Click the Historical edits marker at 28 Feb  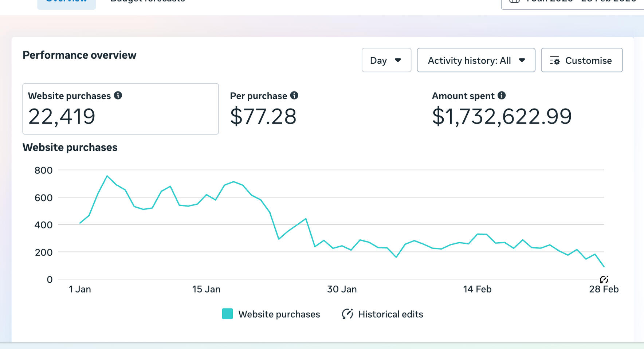click(x=604, y=279)
